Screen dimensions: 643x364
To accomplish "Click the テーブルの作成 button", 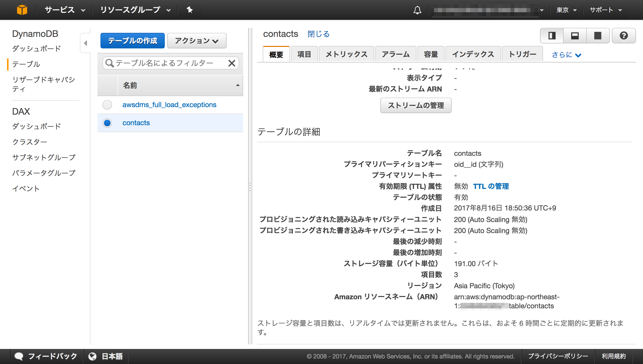I will (x=132, y=40).
